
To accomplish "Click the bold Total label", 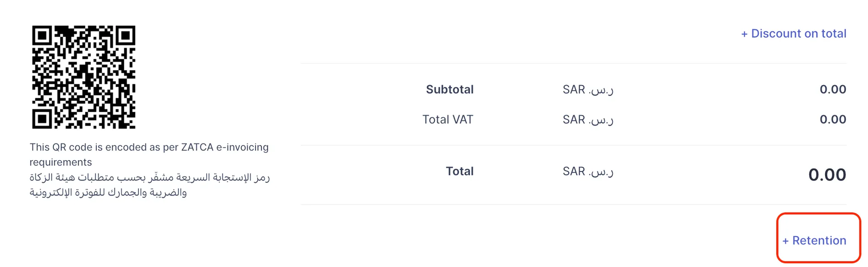I will pyautogui.click(x=459, y=171).
